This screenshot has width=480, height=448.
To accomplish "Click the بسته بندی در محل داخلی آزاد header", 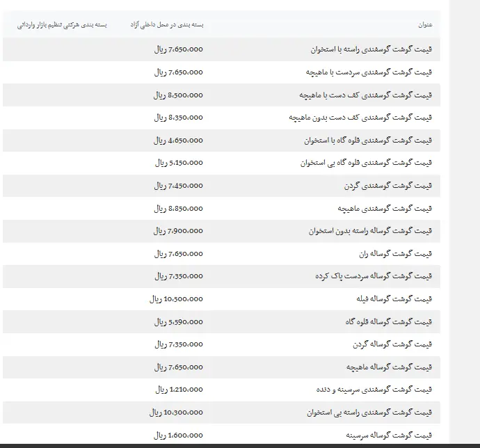I will [167, 25].
